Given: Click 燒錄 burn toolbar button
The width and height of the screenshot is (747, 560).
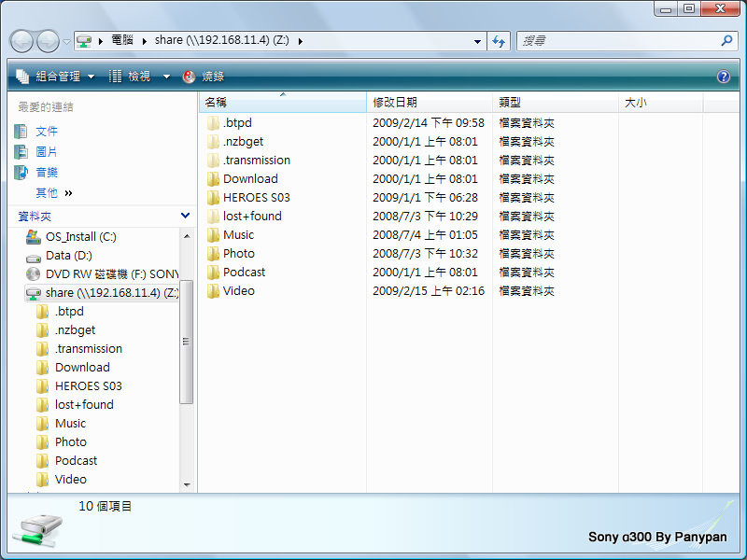Looking at the screenshot, I should pyautogui.click(x=204, y=77).
